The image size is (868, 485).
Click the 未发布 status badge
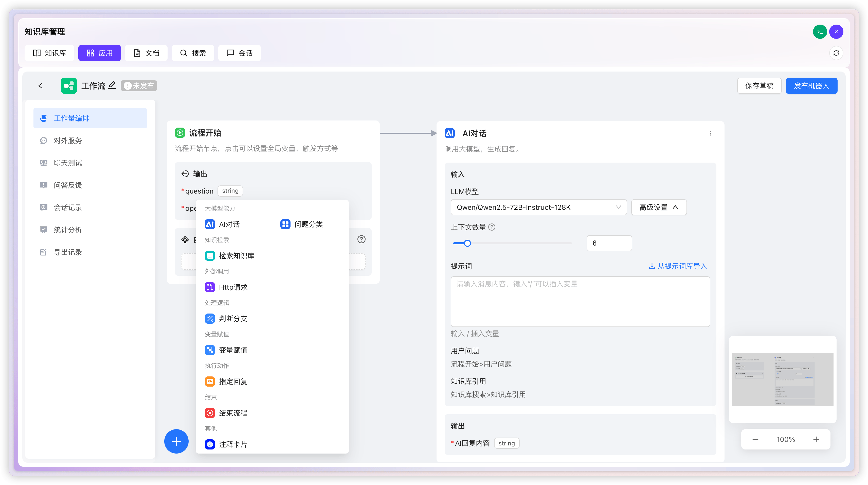click(x=139, y=86)
